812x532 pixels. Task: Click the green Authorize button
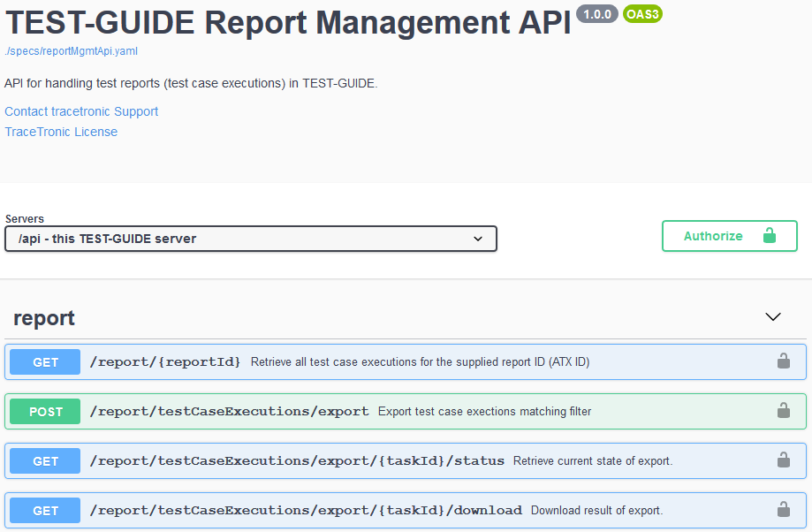[729, 236]
